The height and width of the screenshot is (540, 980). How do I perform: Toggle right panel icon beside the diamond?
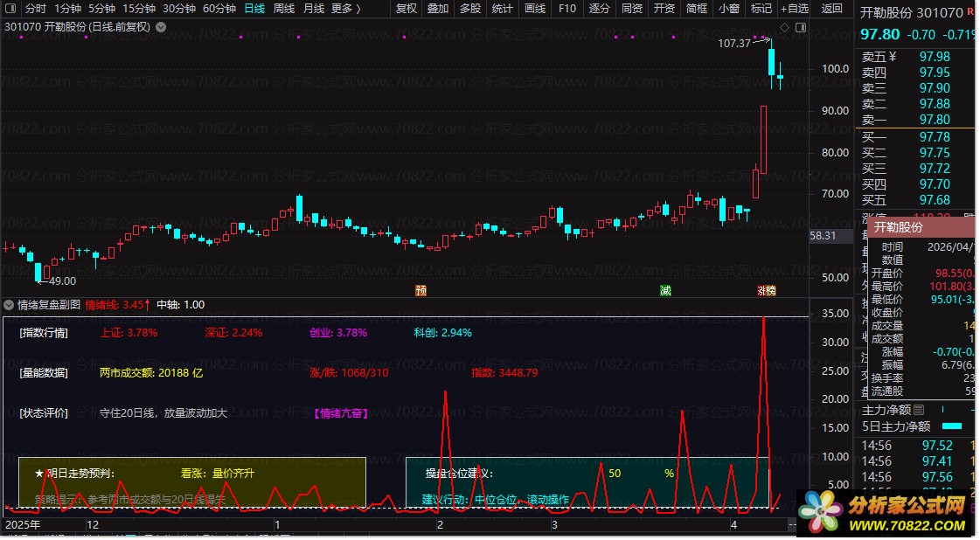[799, 28]
